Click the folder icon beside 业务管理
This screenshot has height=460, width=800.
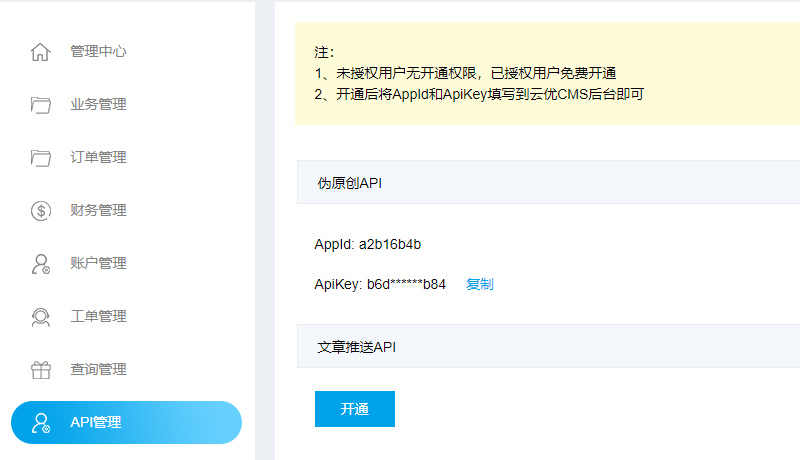click(x=41, y=105)
